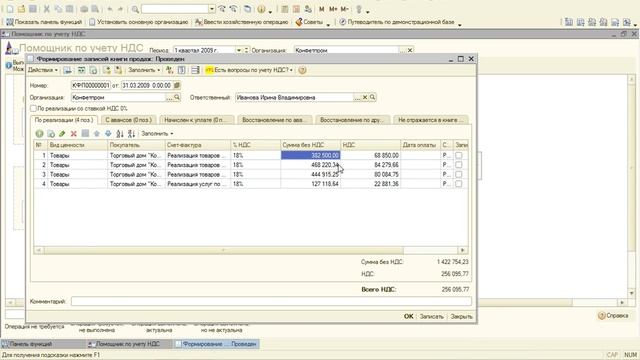The width and height of the screenshot is (640, 360).
Task: Click the Справка button
Action: pos(613,316)
